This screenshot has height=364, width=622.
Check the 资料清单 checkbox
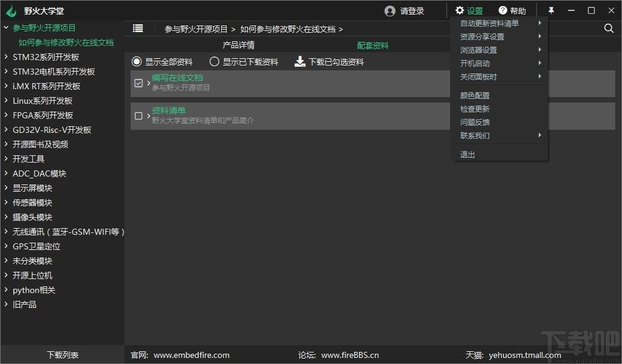pyautogui.click(x=138, y=116)
